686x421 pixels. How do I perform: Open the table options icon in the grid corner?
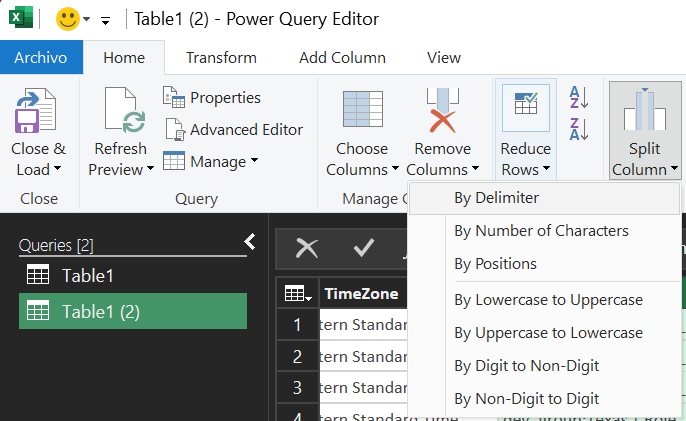(298, 294)
